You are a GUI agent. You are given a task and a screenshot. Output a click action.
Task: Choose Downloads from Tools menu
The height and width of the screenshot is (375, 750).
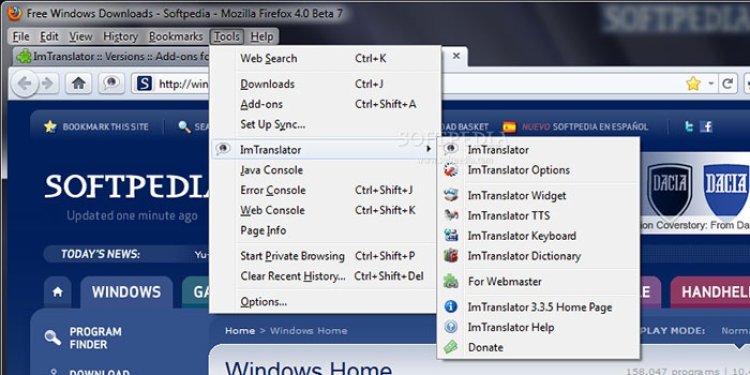click(325, 84)
